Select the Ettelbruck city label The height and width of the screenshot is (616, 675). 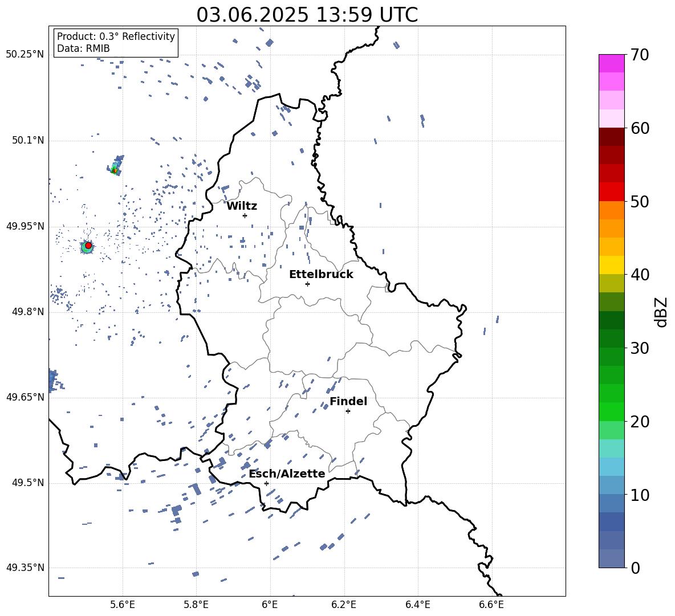(321, 275)
